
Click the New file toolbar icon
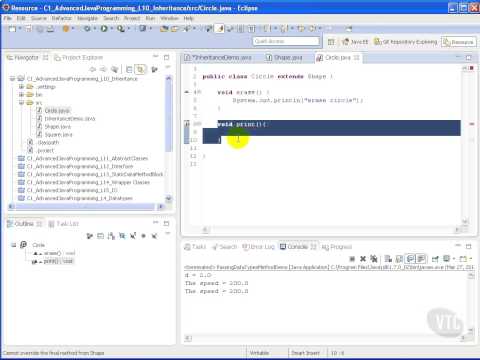12,29
